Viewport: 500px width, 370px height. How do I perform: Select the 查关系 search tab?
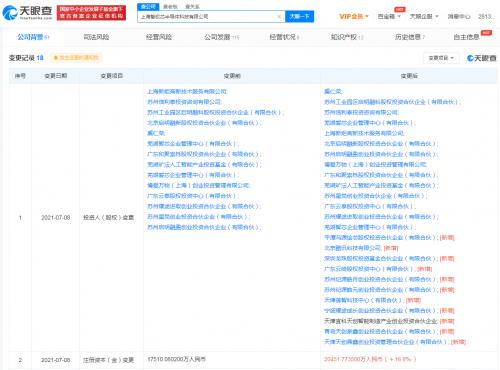pyautogui.click(x=192, y=7)
